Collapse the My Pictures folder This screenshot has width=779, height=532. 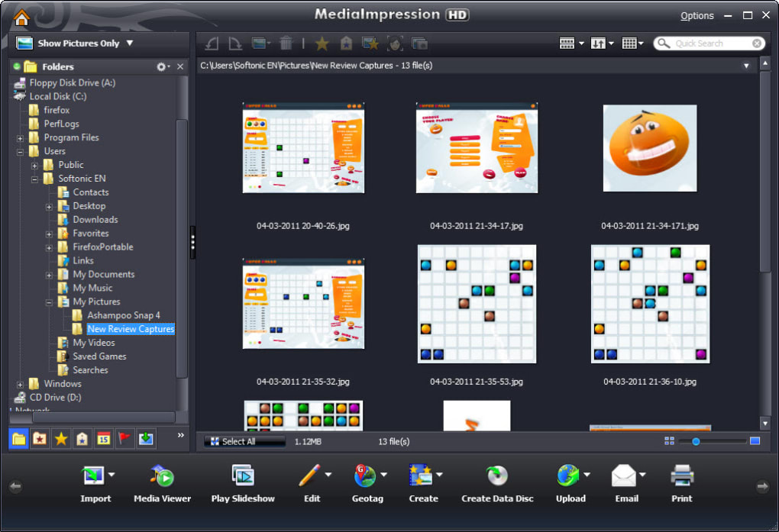[x=49, y=302]
